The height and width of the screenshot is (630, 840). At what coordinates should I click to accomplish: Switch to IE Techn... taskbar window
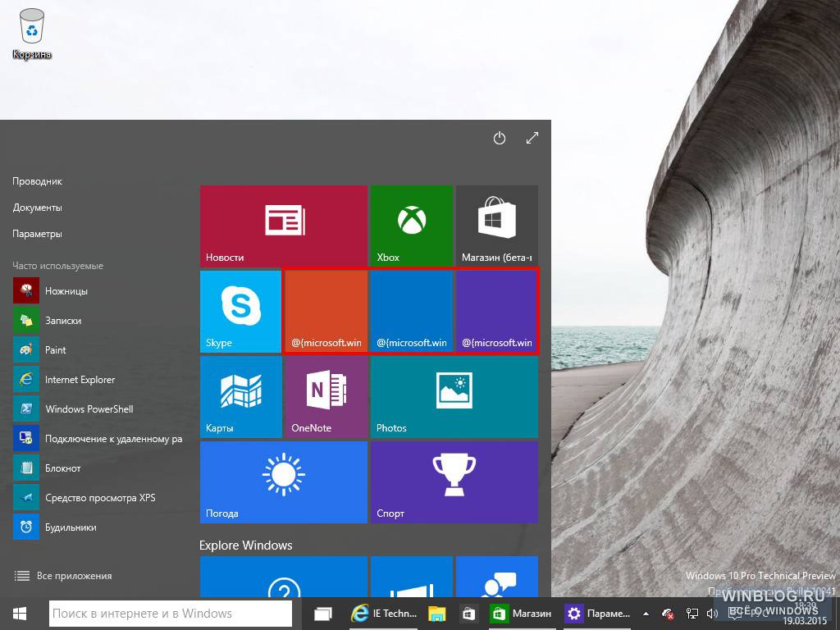(384, 614)
